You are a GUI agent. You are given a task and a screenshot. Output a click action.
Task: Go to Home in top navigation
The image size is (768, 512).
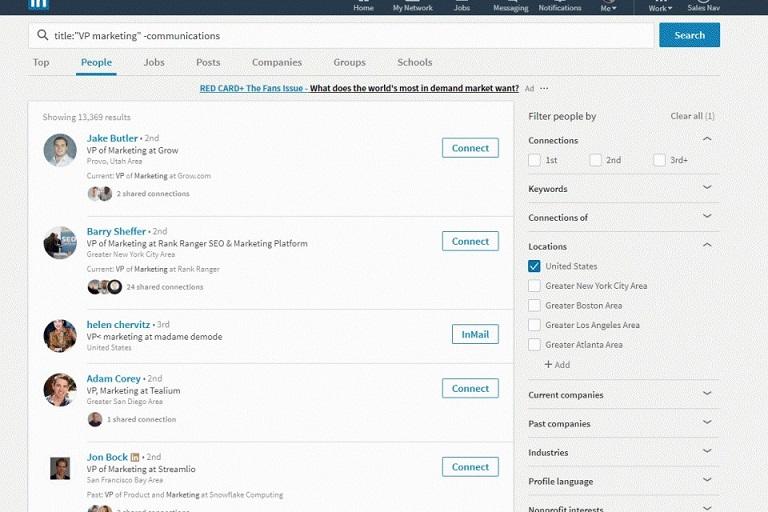click(x=363, y=6)
